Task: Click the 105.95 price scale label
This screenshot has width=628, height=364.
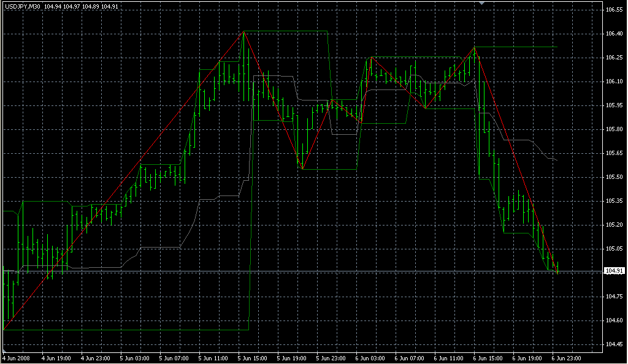Action: point(614,105)
